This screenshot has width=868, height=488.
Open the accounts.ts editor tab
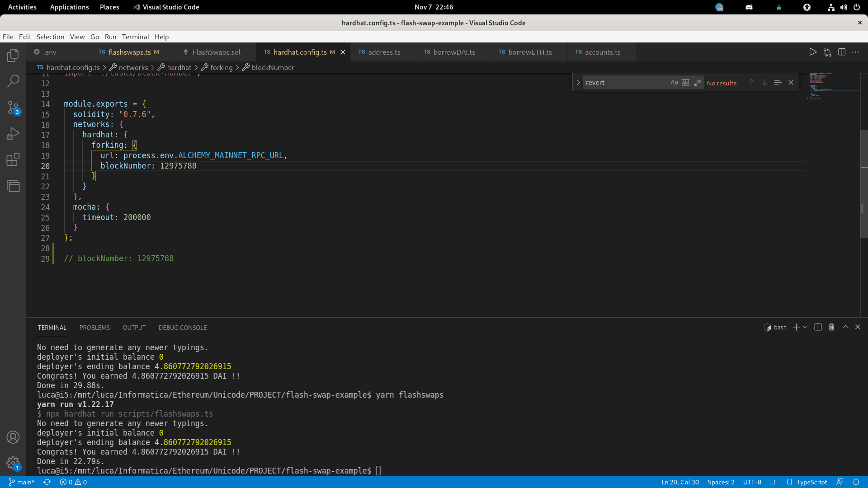tap(602, 52)
